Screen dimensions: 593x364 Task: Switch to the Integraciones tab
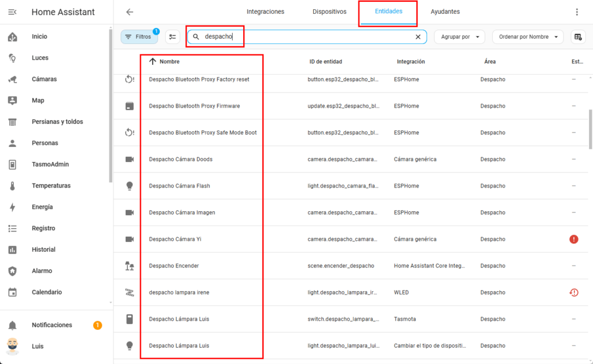265,12
